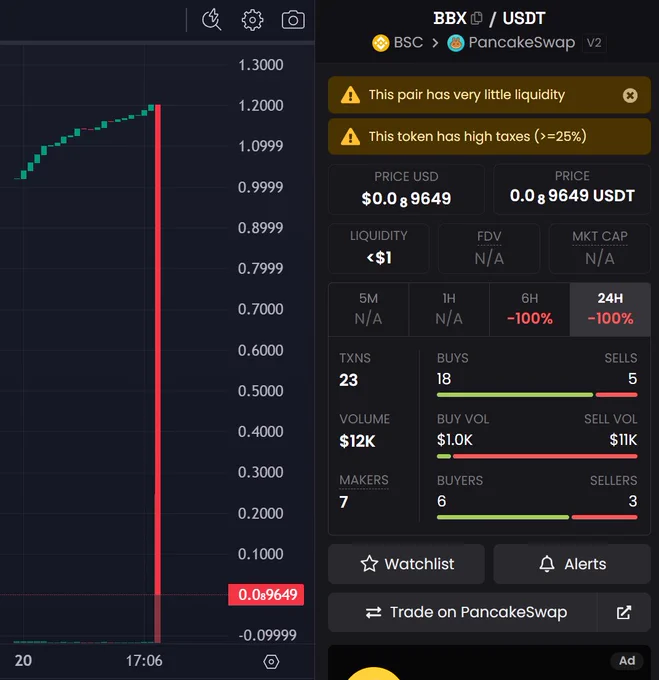Click the warning triangle on liquidity notice
The image size is (659, 680).
350,95
